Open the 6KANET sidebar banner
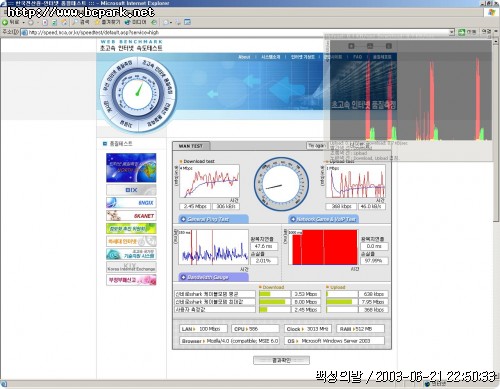The width and height of the screenshot is (500, 389). [131, 216]
